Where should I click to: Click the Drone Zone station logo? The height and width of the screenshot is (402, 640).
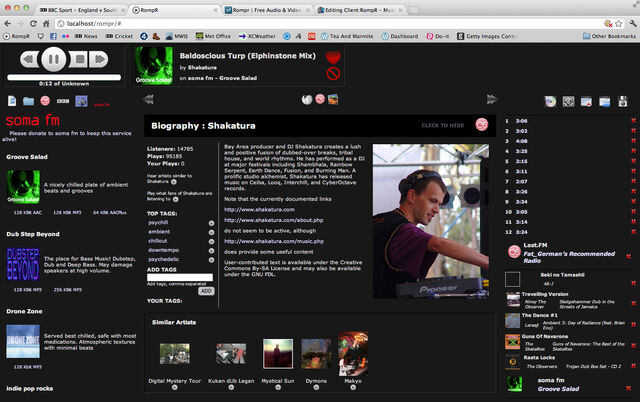tap(23, 341)
